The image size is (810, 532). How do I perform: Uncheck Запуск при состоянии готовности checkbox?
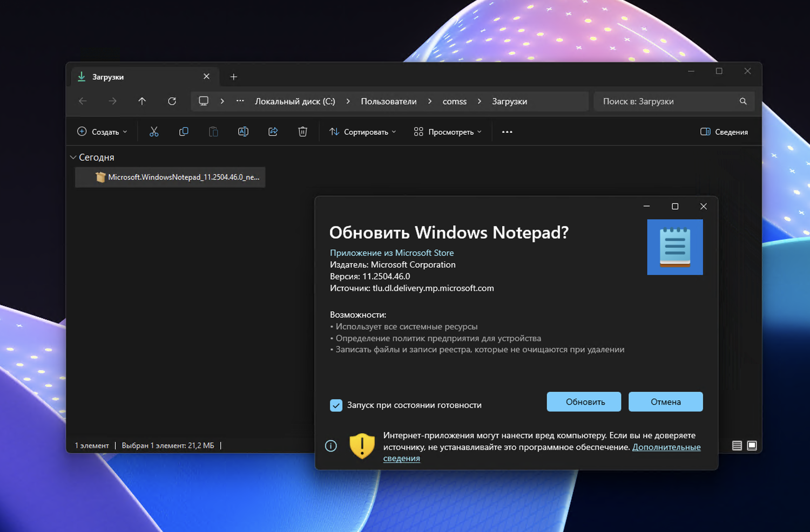336,405
